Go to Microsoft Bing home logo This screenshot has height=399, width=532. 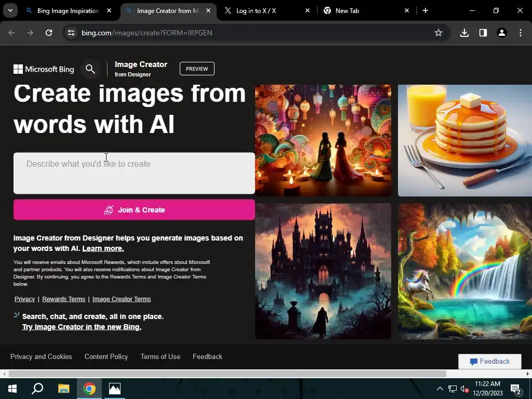[x=44, y=69]
